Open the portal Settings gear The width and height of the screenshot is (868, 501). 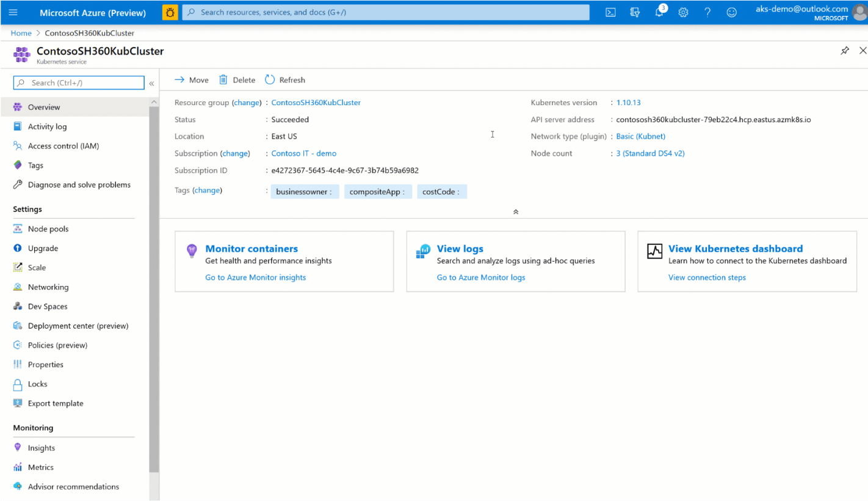pos(683,12)
